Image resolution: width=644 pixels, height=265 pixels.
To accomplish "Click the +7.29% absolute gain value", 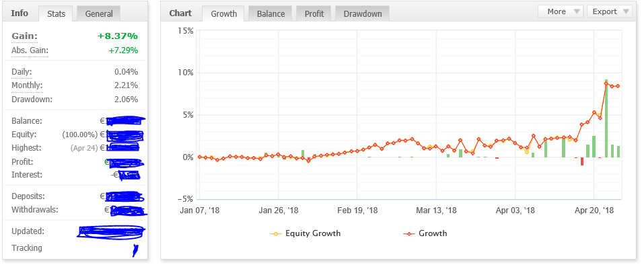I will [123, 50].
